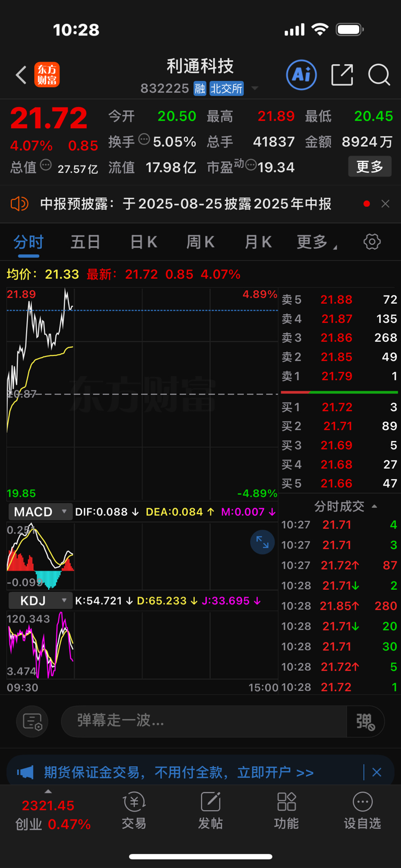Open the search magnifier icon
This screenshot has width=401, height=868.
click(x=379, y=75)
